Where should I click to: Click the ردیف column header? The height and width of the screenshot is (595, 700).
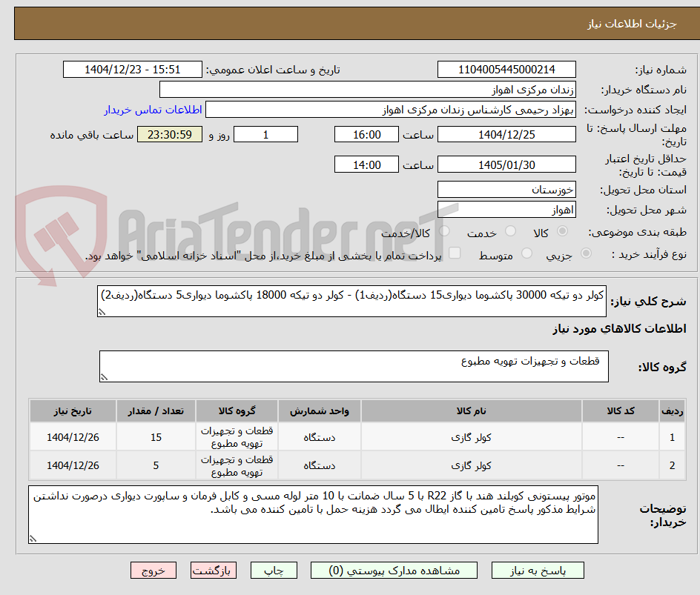tap(672, 410)
